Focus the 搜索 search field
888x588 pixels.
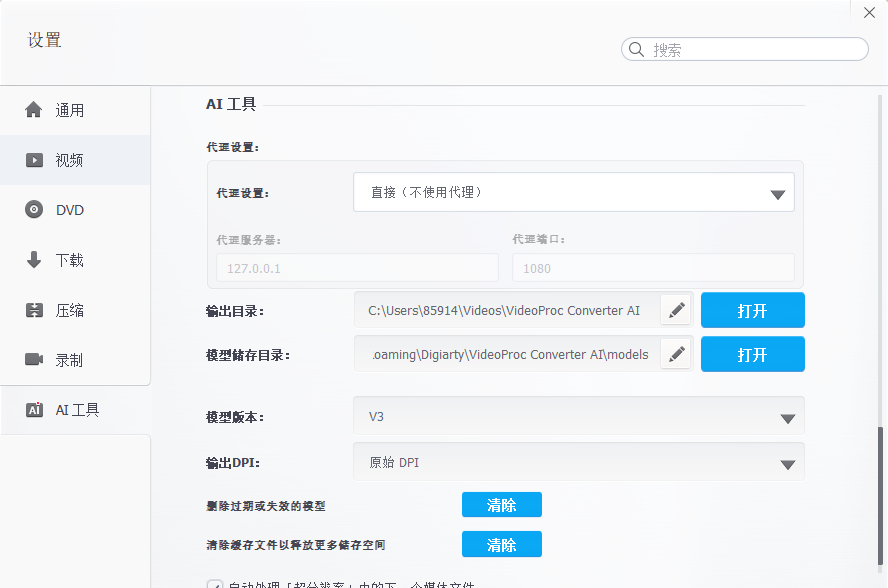click(x=745, y=49)
